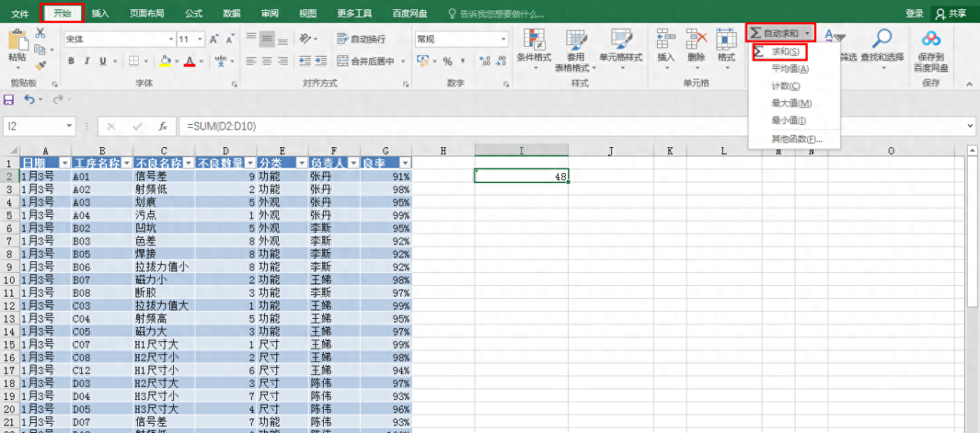Choose More Functions 其他函数(F)...
Image resolution: width=980 pixels, height=433 pixels.
click(x=797, y=139)
